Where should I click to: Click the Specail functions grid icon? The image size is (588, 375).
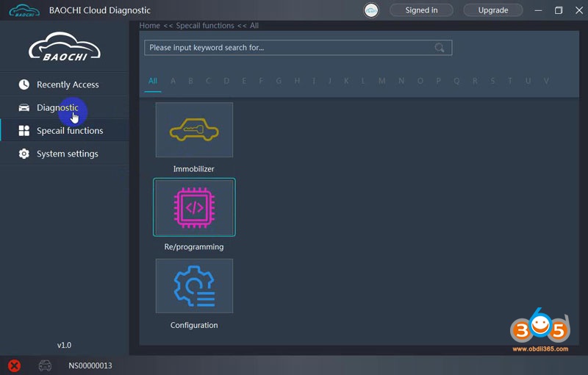click(24, 130)
